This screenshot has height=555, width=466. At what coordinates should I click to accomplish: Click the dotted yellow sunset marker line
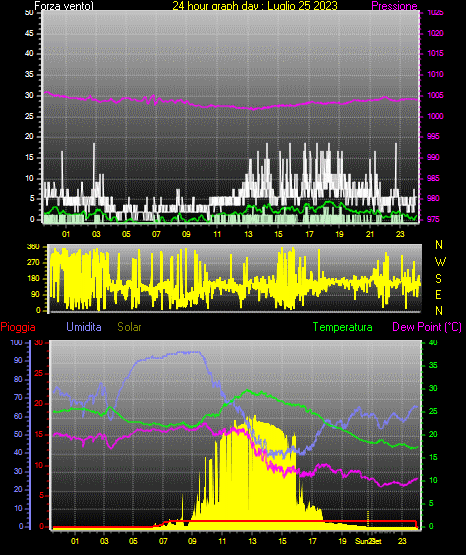point(368,519)
